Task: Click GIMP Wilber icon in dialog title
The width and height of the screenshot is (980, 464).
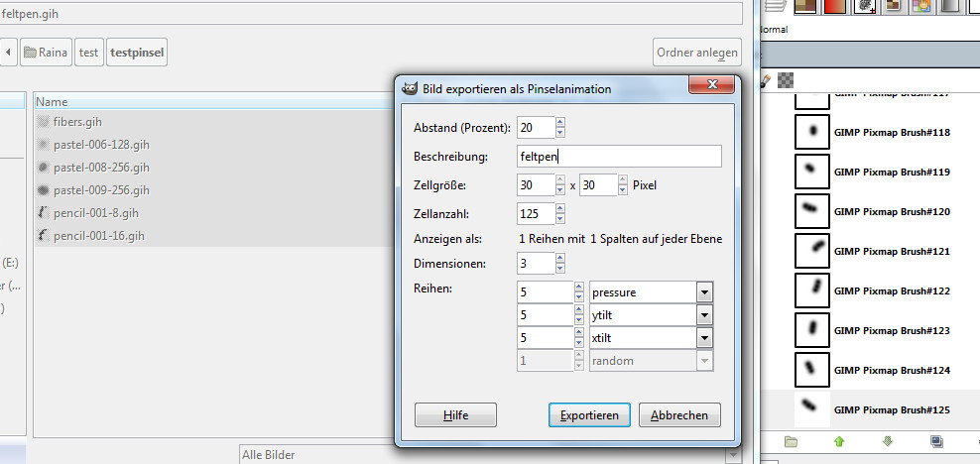Action: coord(410,89)
